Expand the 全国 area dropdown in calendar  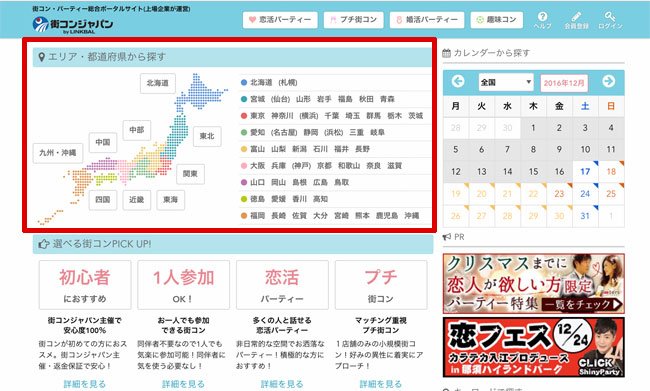[506, 82]
